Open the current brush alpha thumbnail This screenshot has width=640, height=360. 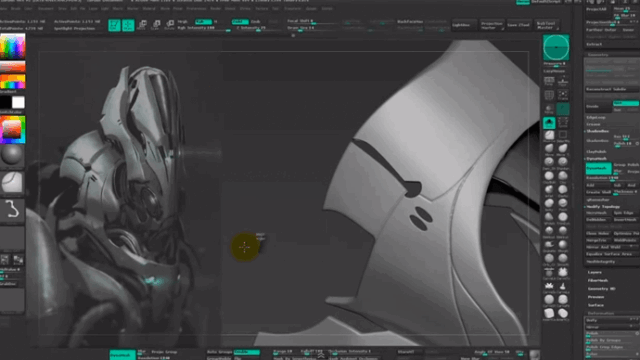tap(12, 182)
